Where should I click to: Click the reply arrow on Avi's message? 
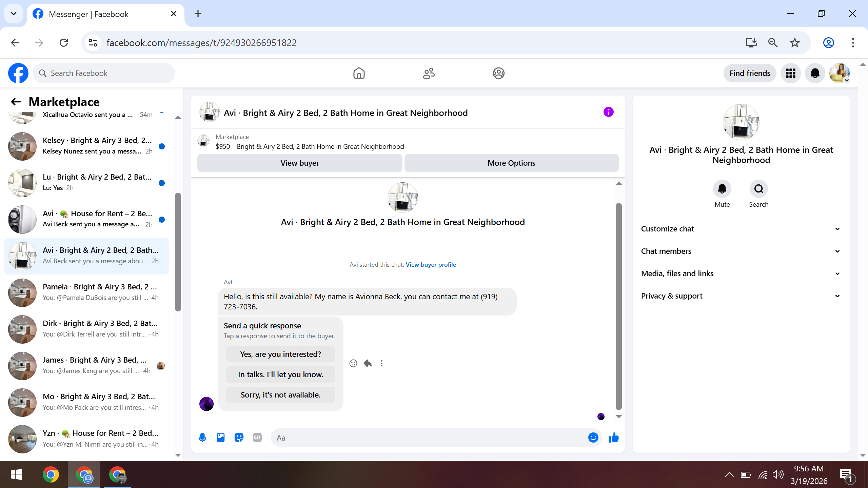(x=368, y=363)
